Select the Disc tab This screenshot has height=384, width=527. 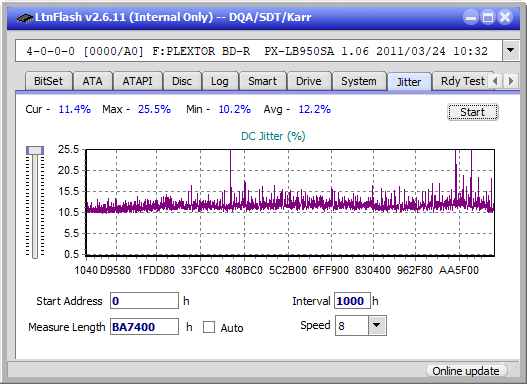182,81
